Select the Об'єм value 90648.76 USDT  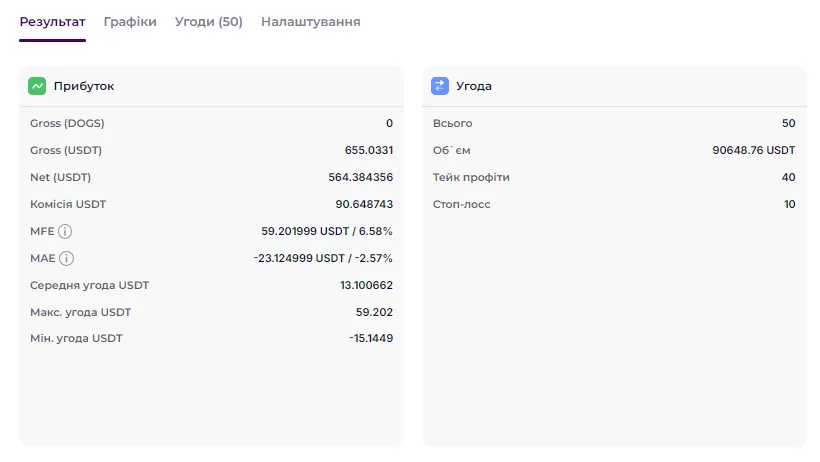[753, 150]
